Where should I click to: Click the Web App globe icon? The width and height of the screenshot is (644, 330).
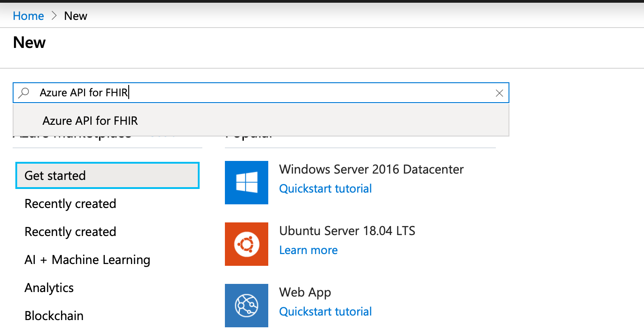(x=246, y=306)
